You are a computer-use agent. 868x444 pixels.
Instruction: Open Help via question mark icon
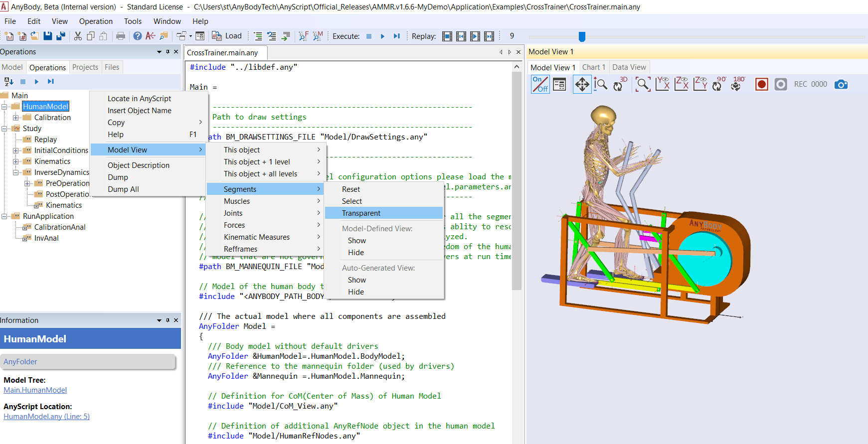coord(138,36)
